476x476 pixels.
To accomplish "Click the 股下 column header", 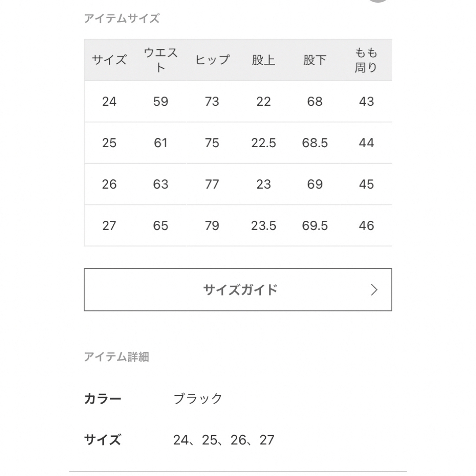I will (x=315, y=60).
